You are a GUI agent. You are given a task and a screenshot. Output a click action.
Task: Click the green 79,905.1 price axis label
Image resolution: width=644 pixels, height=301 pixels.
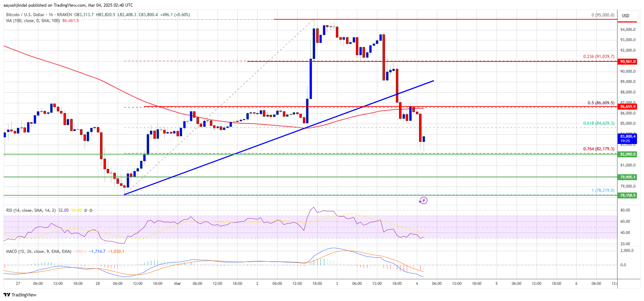628,177
